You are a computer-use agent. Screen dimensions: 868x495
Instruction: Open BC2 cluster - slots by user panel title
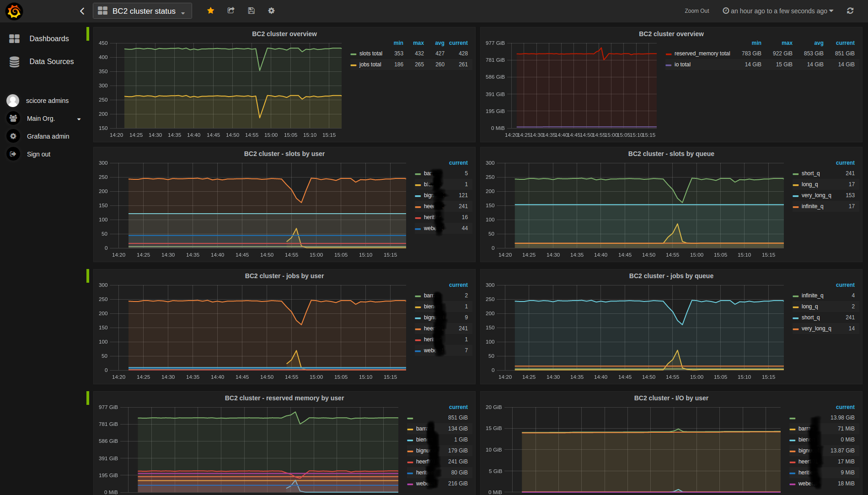[x=284, y=154]
